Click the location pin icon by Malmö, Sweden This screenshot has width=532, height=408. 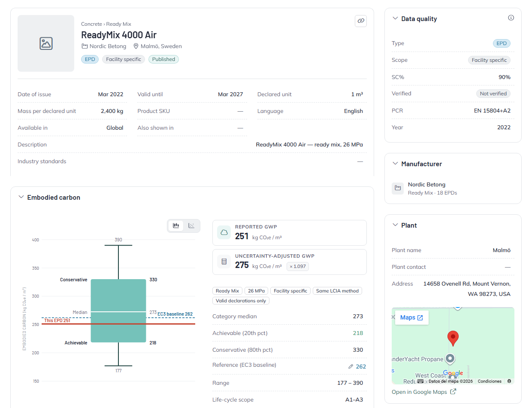pos(136,46)
